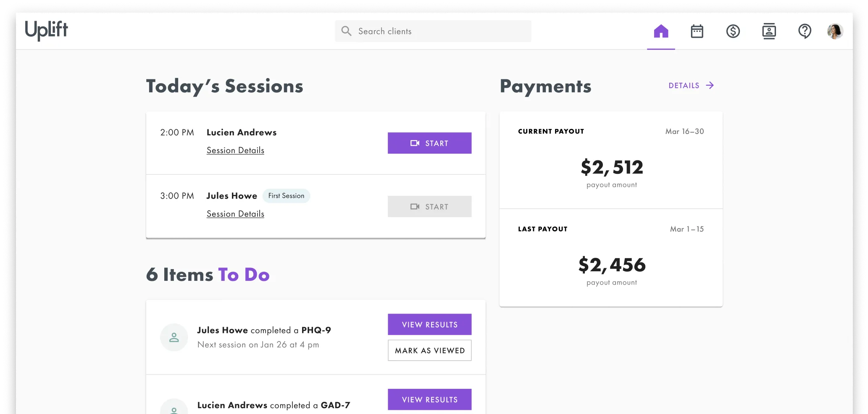This screenshot has height=414, width=868.
Task: Open the user profile avatar
Action: pyautogui.click(x=835, y=31)
